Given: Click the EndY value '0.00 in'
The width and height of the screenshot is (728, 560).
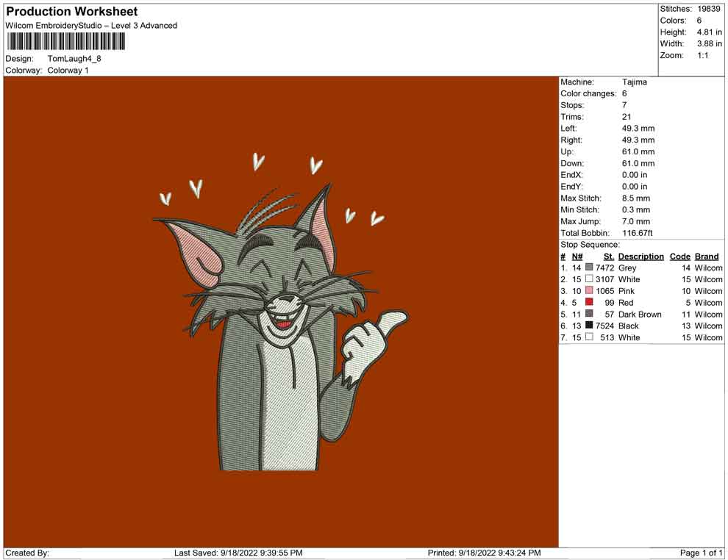Looking at the screenshot, I should (x=635, y=186).
